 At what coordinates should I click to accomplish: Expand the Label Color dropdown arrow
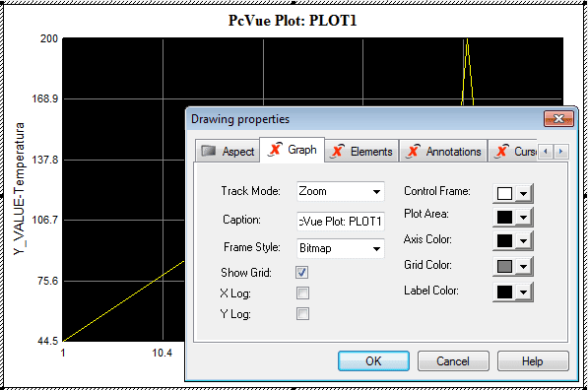523,292
